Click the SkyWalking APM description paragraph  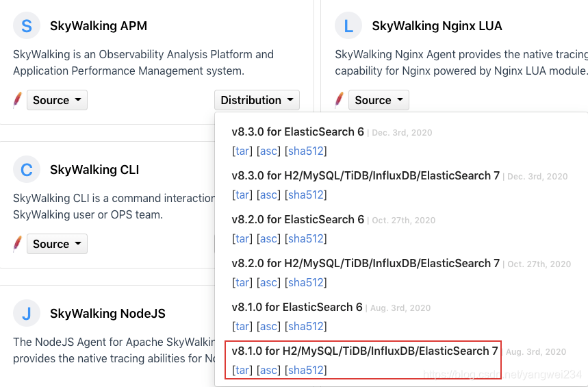click(x=143, y=62)
